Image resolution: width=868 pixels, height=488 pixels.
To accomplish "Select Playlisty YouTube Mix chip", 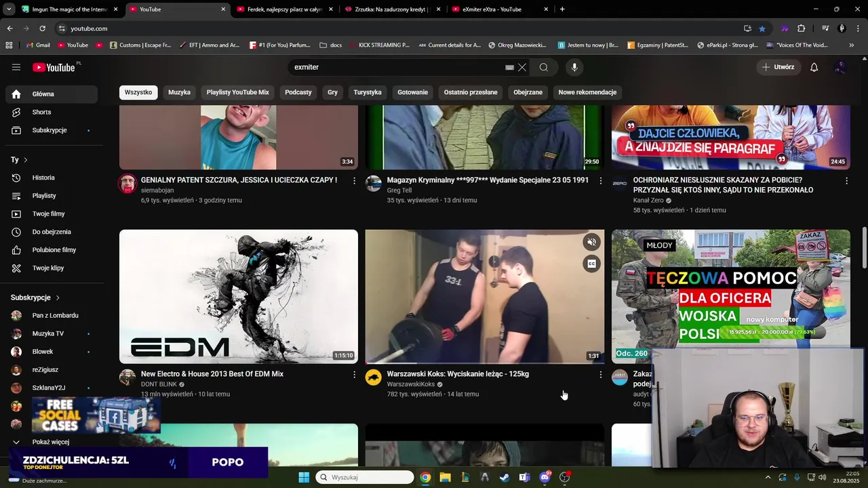I will point(238,92).
